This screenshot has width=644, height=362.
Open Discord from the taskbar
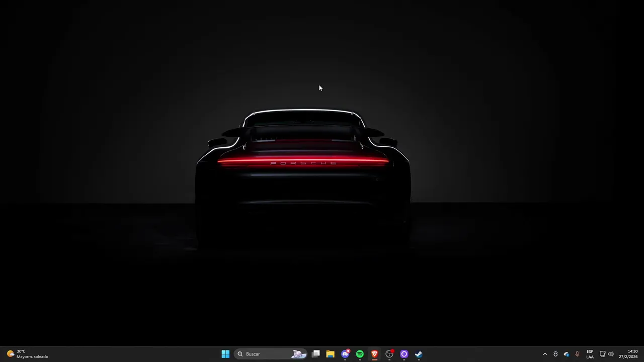pos(345,354)
